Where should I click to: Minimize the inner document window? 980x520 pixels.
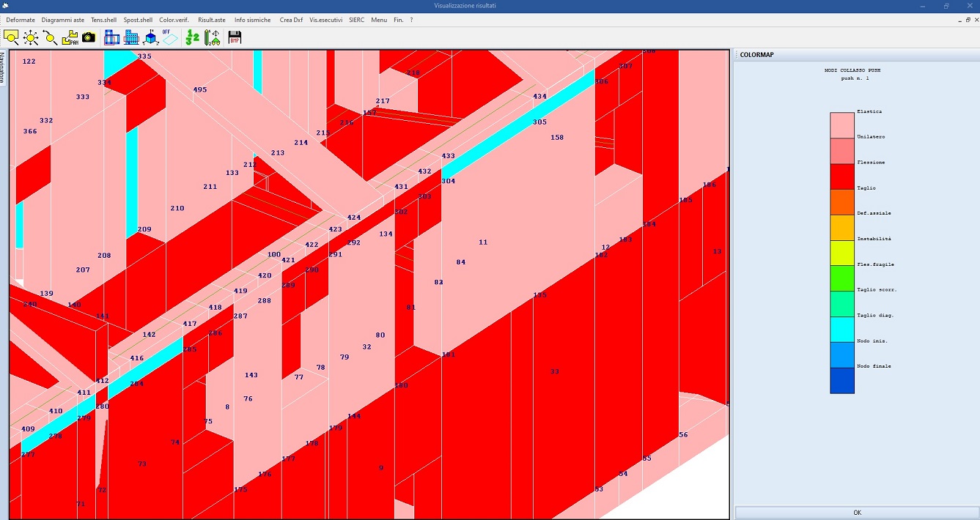(959, 20)
